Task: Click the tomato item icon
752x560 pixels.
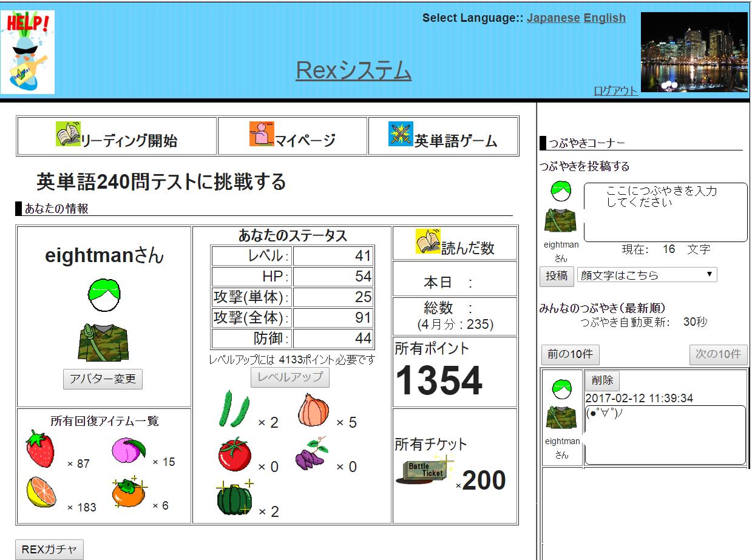Action: tap(234, 454)
